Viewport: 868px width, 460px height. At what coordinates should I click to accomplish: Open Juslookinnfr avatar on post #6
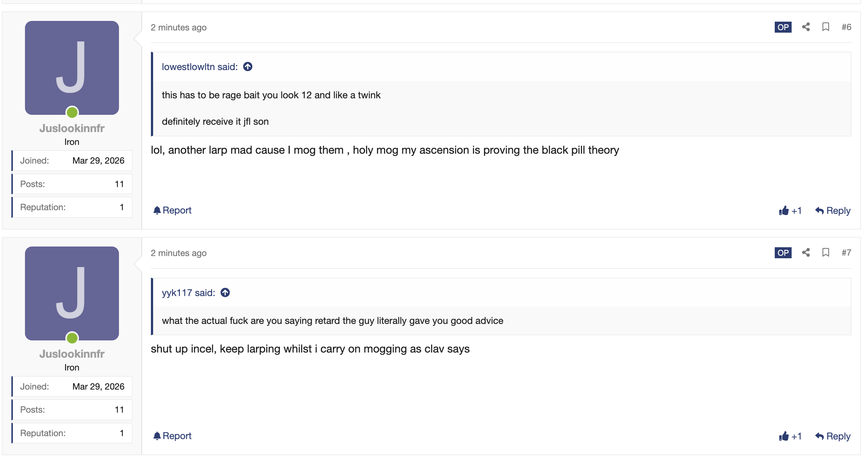pyautogui.click(x=72, y=68)
